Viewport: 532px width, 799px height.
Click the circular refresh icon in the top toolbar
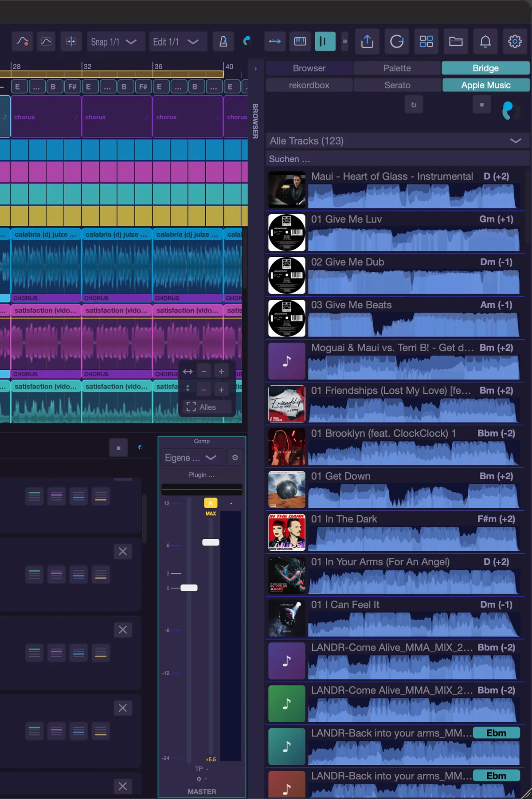click(397, 42)
